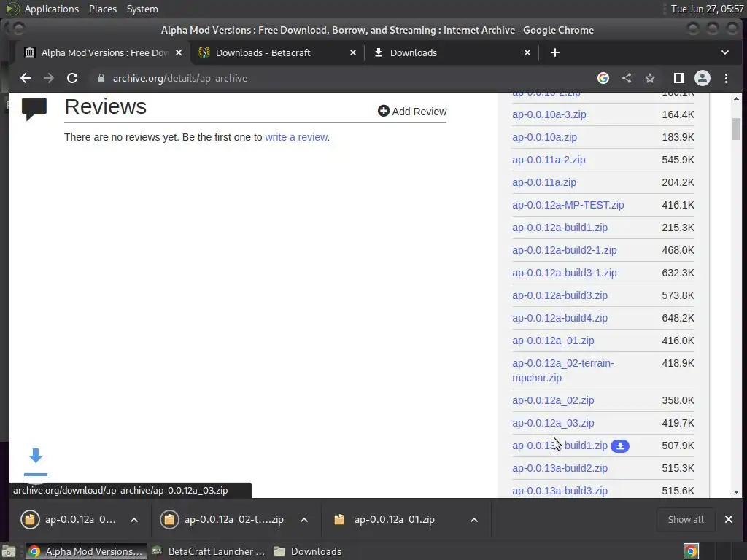Download ap-0.0.13a-build2.zip
The height and width of the screenshot is (560, 747).
(x=560, y=469)
